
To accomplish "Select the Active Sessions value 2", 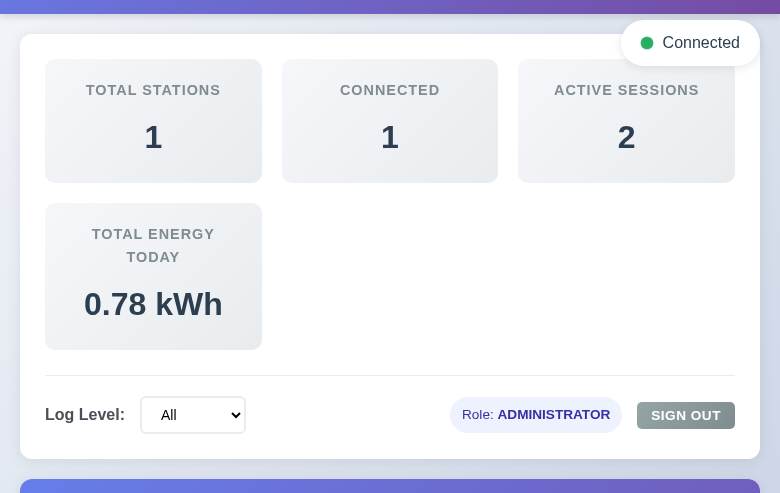I will tap(626, 137).
